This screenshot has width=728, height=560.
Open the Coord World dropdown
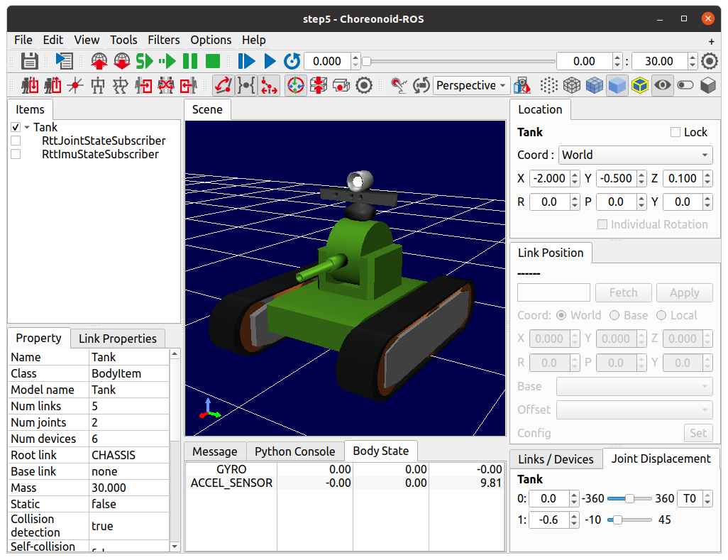635,155
